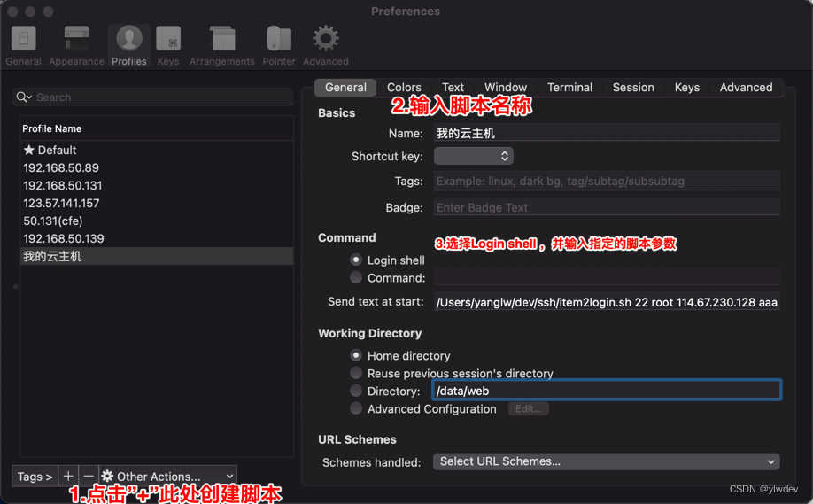The width and height of the screenshot is (813, 504).
Task: Select the Advanced Configuration radio button
Action: [x=356, y=408]
